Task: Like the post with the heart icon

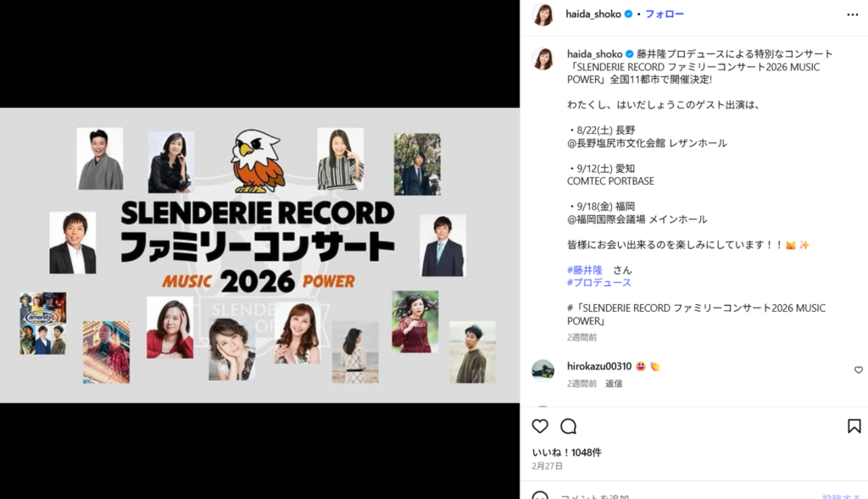Action: click(x=540, y=426)
